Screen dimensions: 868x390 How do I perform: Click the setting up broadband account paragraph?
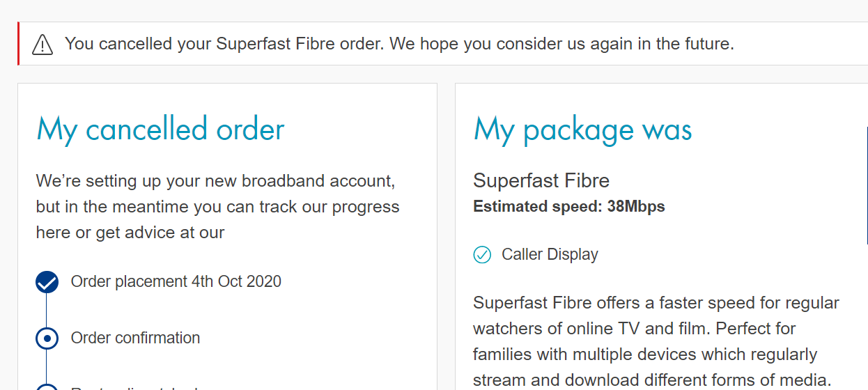pos(218,207)
